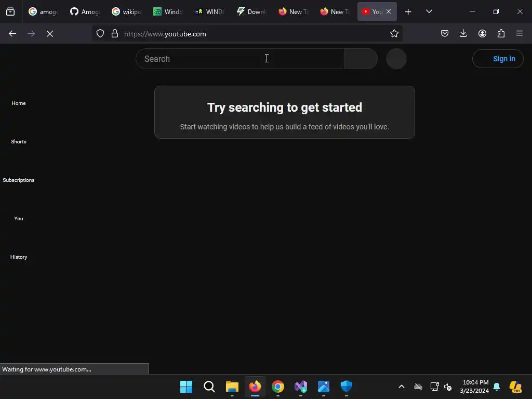Close the YouTube tab
The image size is (532, 399).
click(x=389, y=11)
